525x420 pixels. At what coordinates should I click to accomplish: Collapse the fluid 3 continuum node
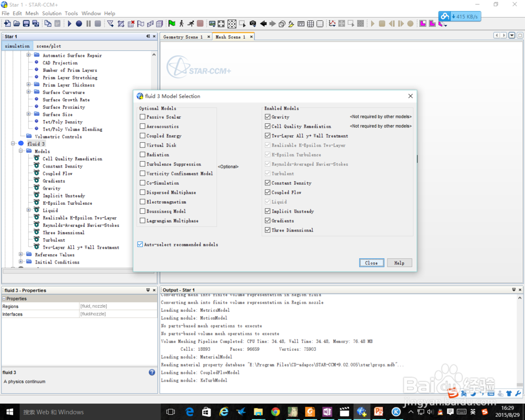[13, 143]
